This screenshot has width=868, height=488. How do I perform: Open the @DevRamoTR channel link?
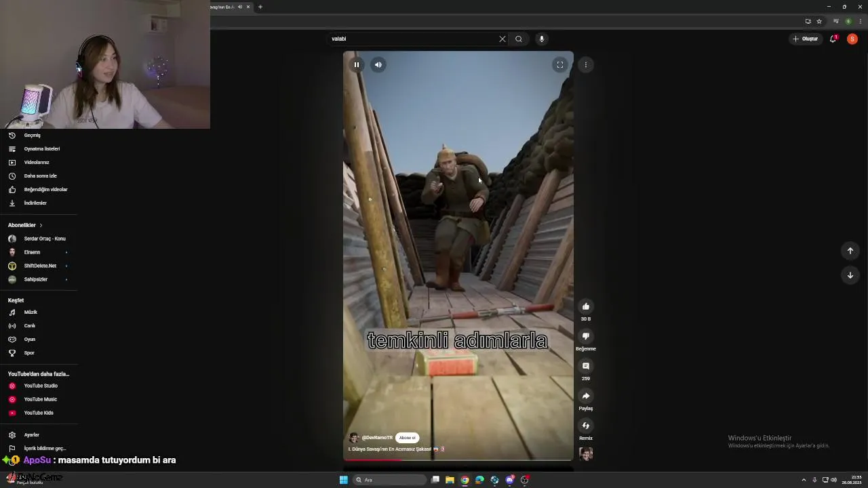point(377,438)
